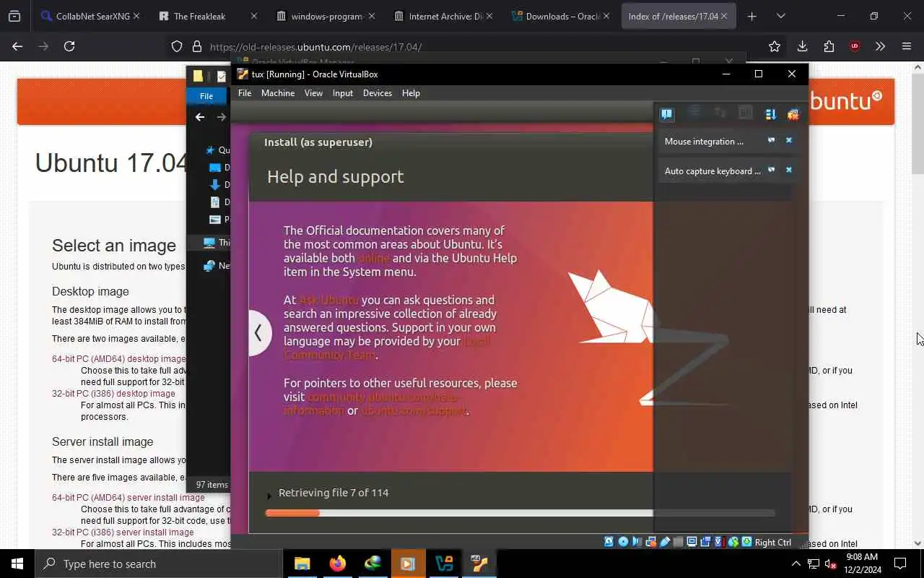924x578 pixels.
Task: Open a new browser tab
Action: (751, 16)
